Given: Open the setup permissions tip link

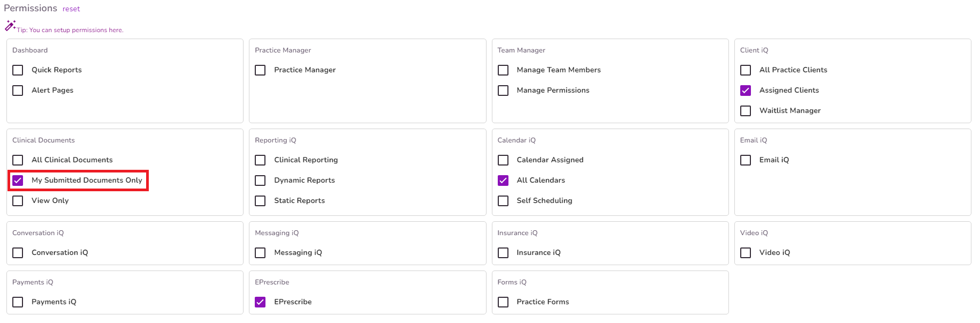Looking at the screenshot, I should pyautogui.click(x=75, y=30).
